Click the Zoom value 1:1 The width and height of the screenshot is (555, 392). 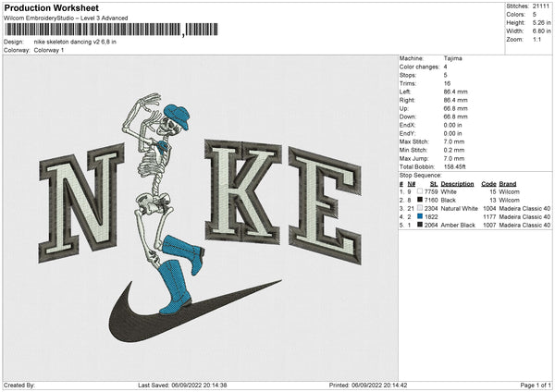click(x=536, y=39)
